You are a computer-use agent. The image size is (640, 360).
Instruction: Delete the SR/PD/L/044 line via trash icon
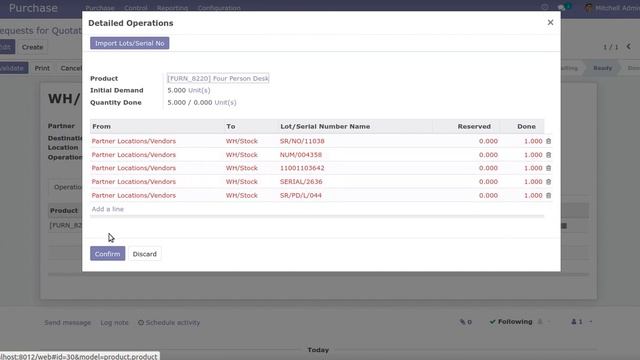(x=548, y=196)
